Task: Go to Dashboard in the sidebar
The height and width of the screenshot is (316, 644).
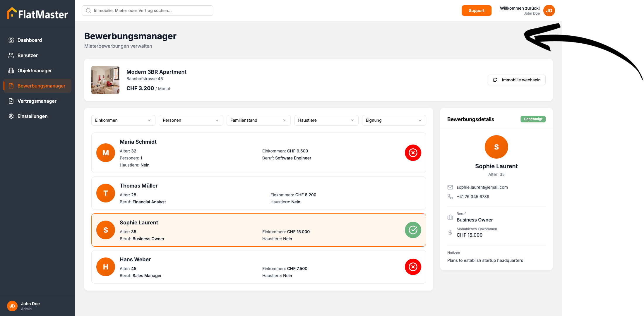Action: click(x=29, y=40)
